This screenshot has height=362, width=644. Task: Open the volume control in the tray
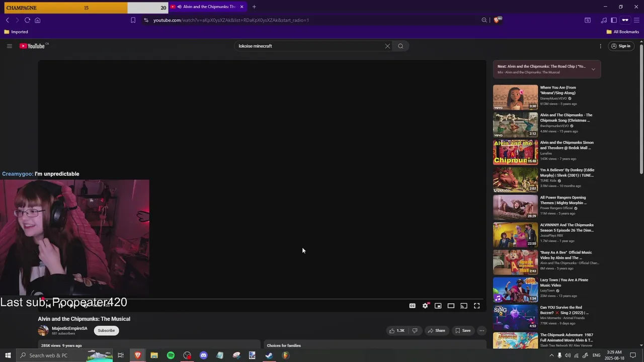(x=568, y=355)
